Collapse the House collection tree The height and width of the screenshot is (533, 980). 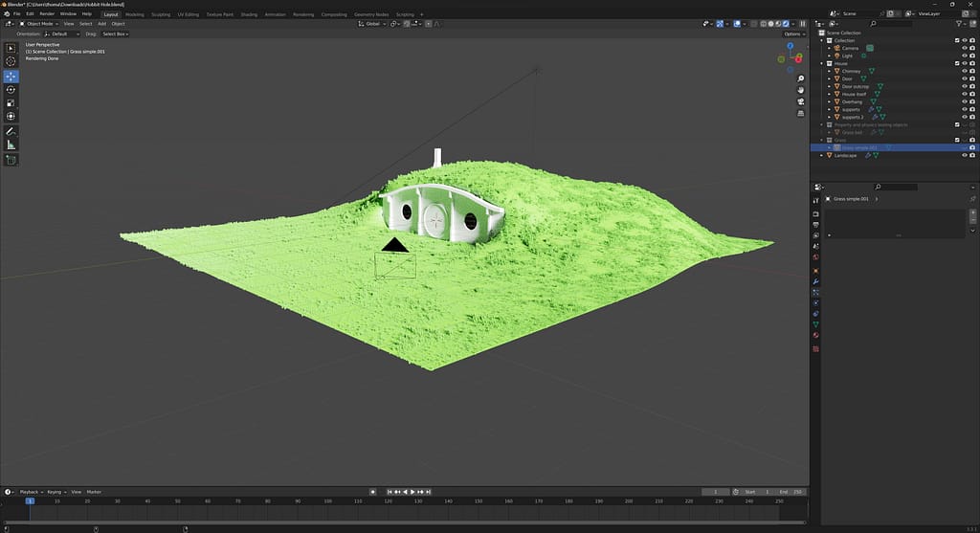pos(822,63)
